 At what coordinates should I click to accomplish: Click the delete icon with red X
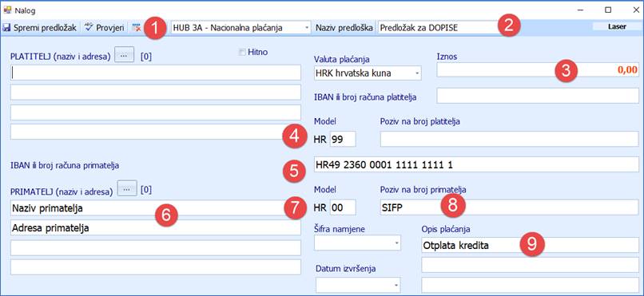point(136,28)
